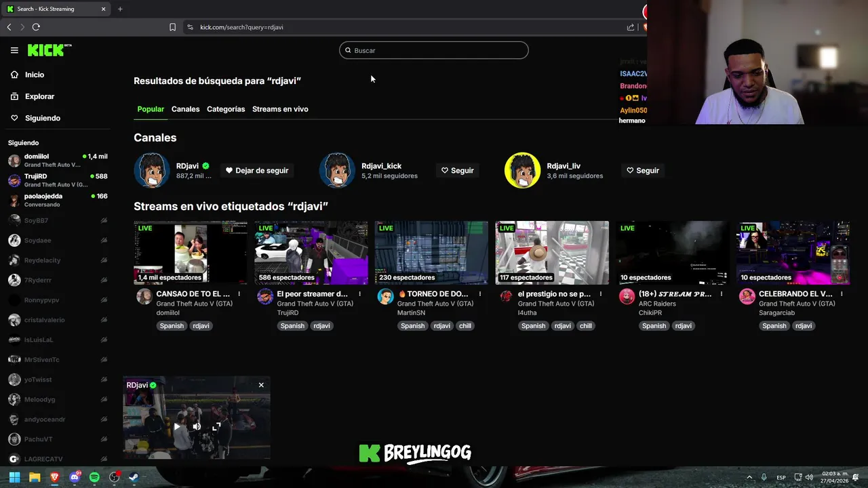Mute the RDjavi mini player audio

[x=197, y=426]
